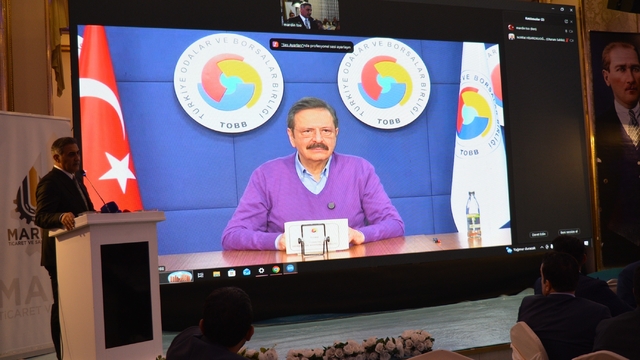Open the taskbar search highlight image
Viewport: 640px width, 360px height.
[x=180, y=277]
